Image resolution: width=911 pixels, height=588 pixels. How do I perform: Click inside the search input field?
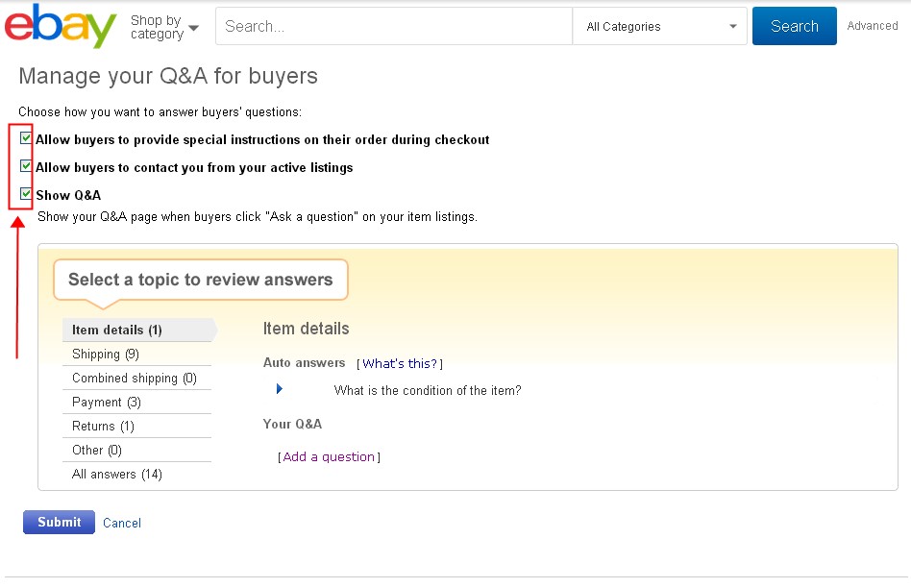pos(393,26)
